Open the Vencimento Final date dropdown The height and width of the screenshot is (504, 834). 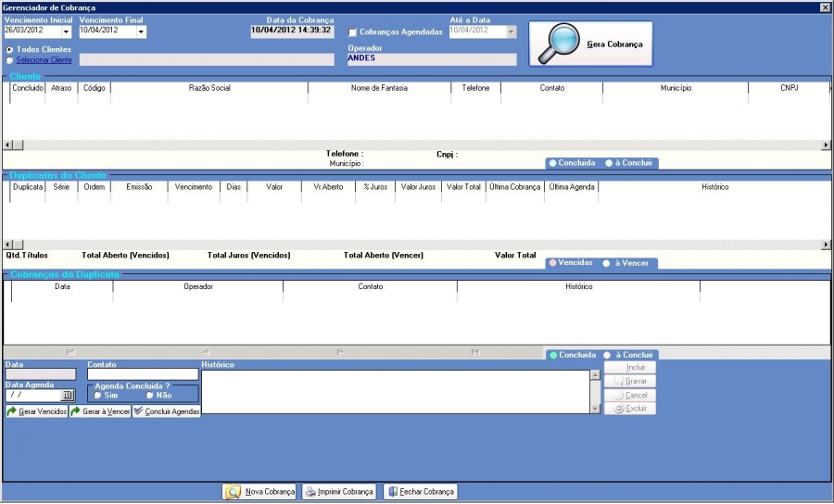pos(141,31)
